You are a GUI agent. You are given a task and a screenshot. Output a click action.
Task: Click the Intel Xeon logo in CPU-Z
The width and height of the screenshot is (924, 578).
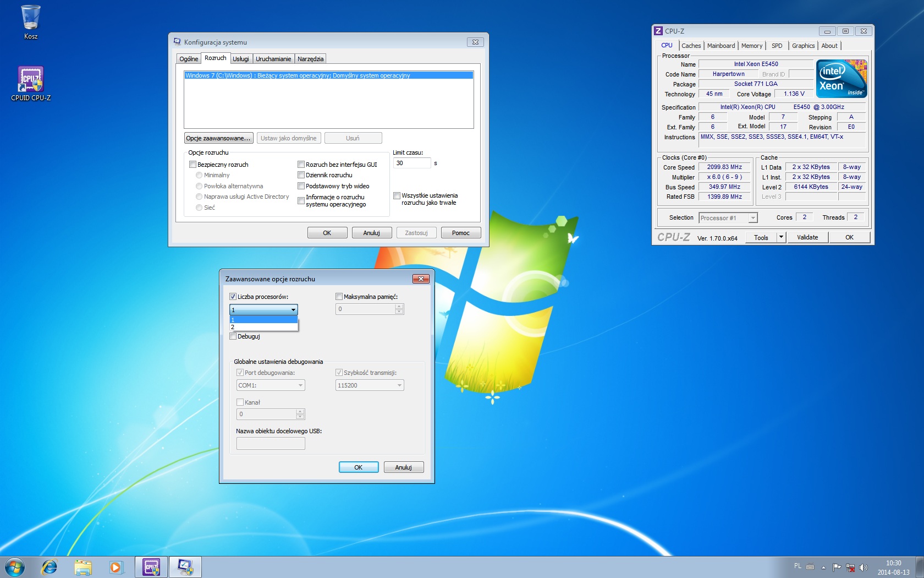click(x=842, y=79)
